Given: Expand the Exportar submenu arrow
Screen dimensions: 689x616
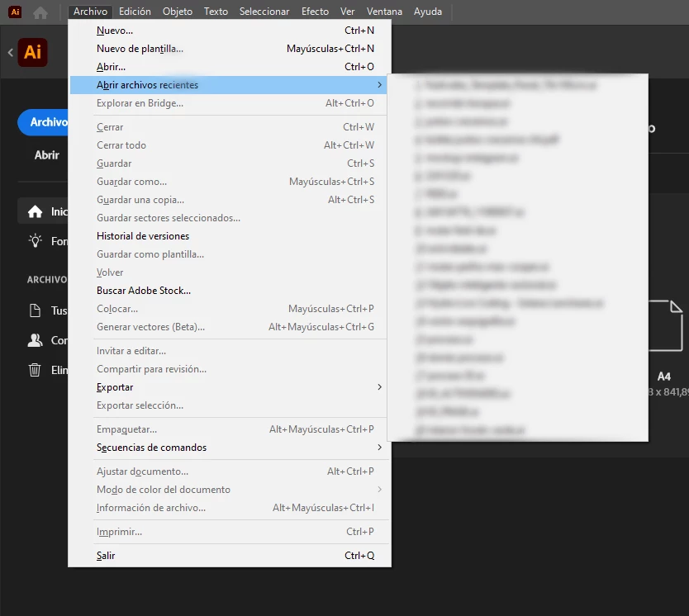Looking at the screenshot, I should (x=380, y=386).
